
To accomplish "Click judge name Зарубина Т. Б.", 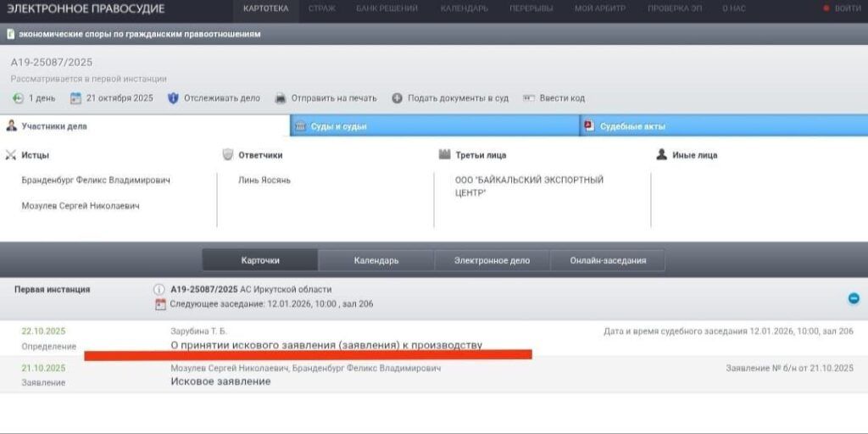I will (x=198, y=331).
